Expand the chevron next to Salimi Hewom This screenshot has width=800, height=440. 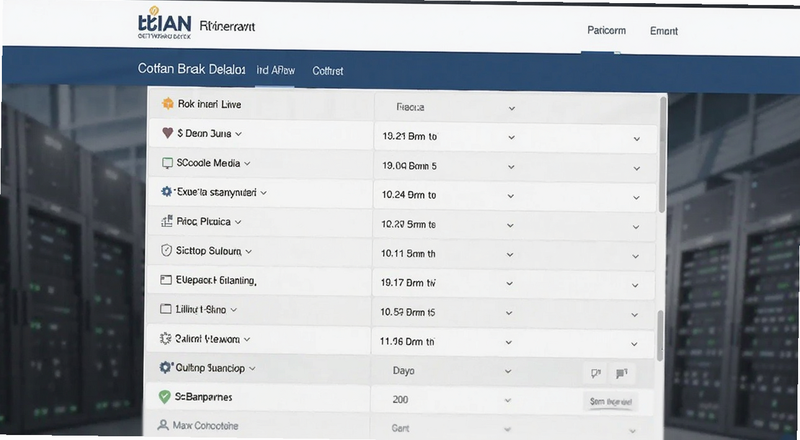[246, 339]
